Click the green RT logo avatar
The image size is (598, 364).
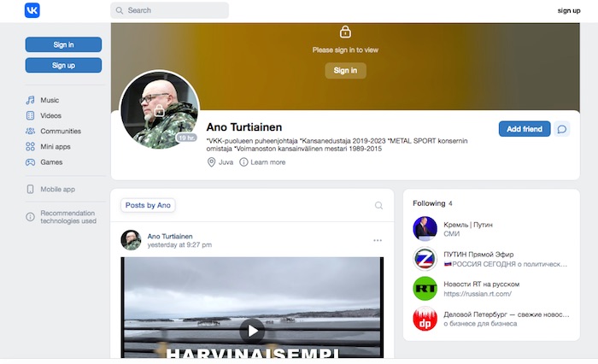click(x=425, y=289)
